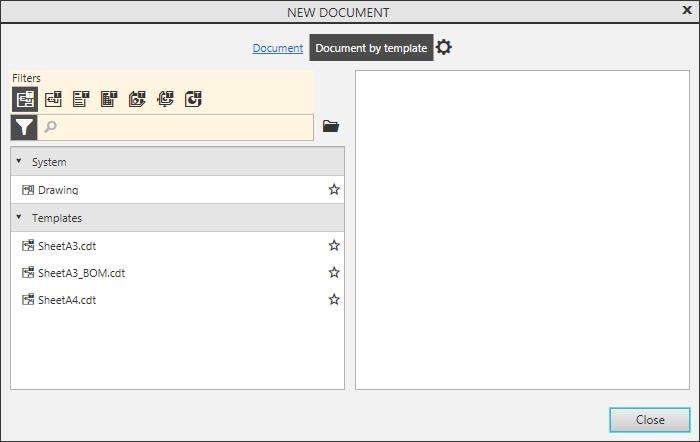Viewport: 700px width, 442px height.
Task: Favorite the Drawing template star
Action: coord(334,190)
